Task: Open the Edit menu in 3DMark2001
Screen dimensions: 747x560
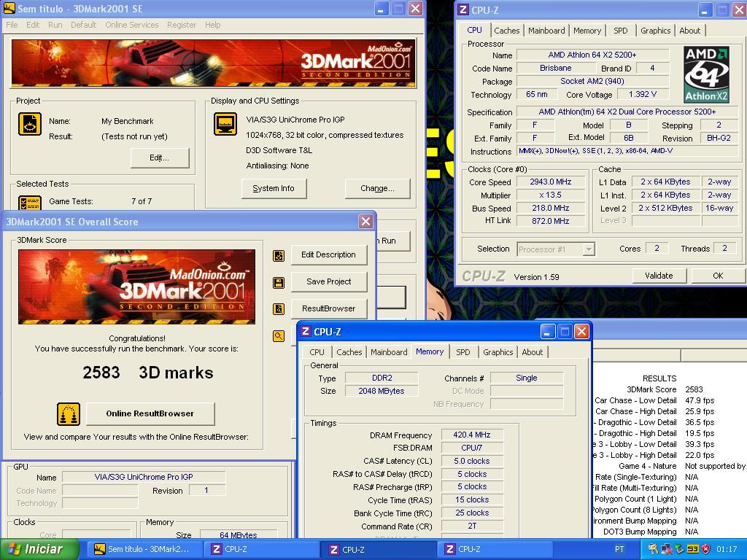Action: tap(33, 25)
